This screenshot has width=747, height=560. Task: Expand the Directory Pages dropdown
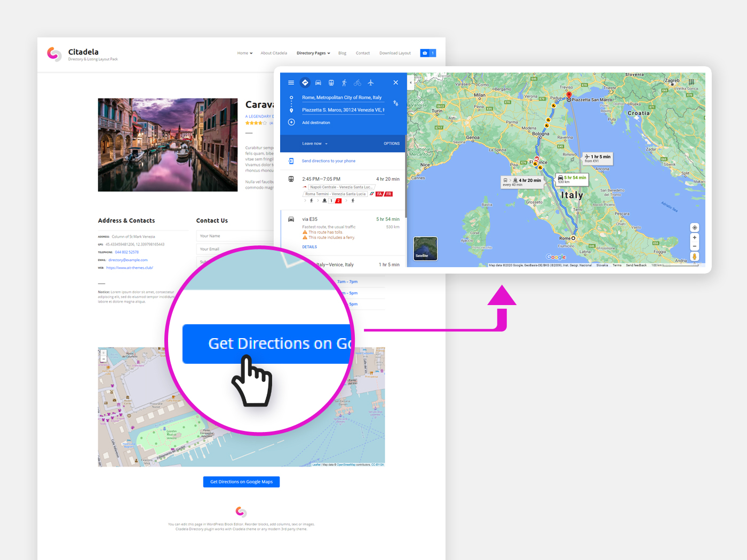[313, 53]
